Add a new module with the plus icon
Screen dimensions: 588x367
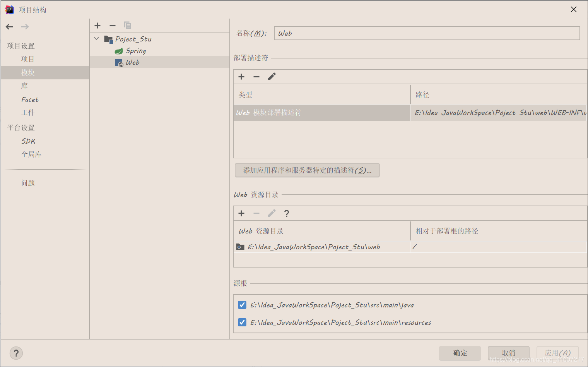pos(97,26)
